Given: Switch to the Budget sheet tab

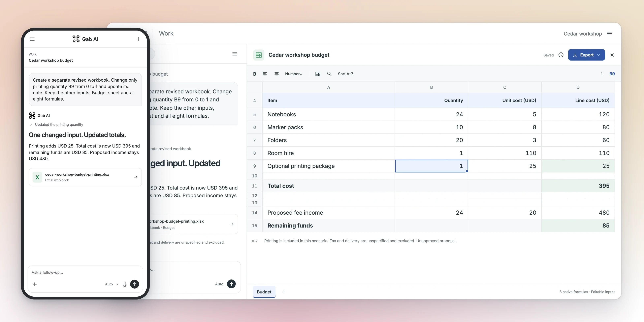Looking at the screenshot, I should pos(264,292).
